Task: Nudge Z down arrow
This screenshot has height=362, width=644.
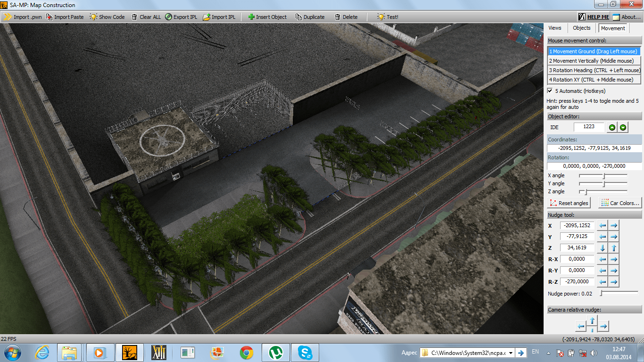Action: [603, 248]
